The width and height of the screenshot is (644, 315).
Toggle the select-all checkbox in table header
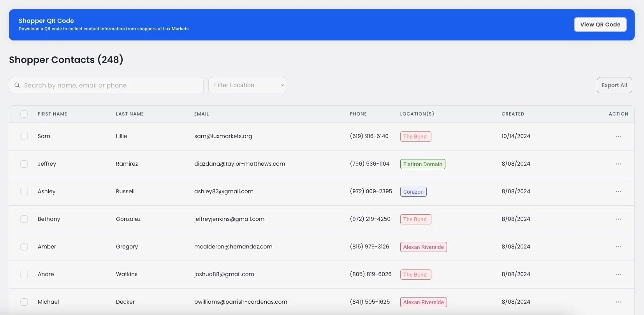pos(24,114)
